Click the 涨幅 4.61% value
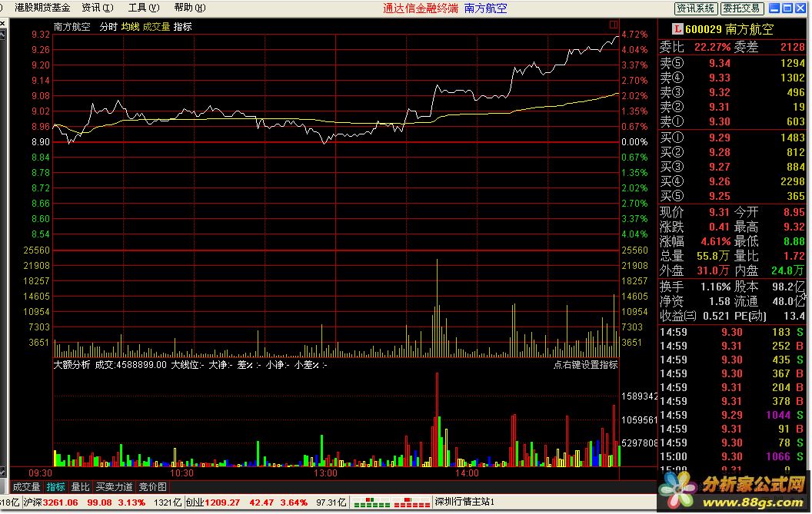The width and height of the screenshot is (812, 514). [715, 241]
